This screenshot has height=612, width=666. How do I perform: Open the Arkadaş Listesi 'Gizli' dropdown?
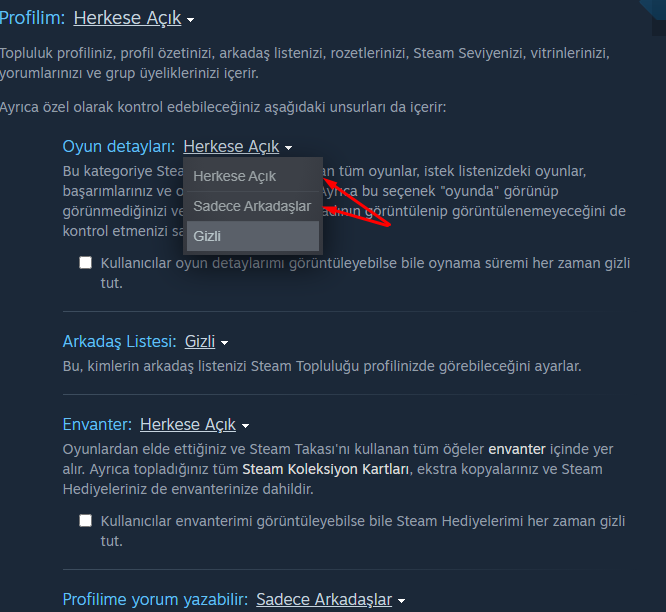(200, 341)
